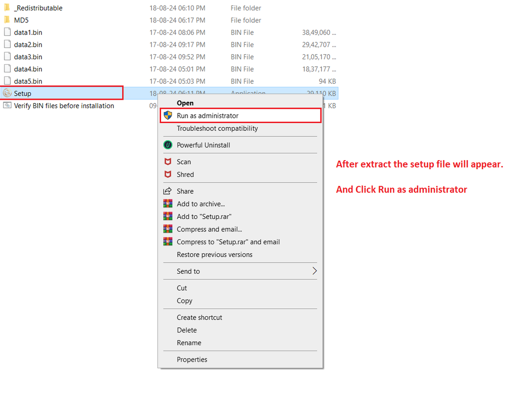Select the MD5 folder name

[21, 20]
